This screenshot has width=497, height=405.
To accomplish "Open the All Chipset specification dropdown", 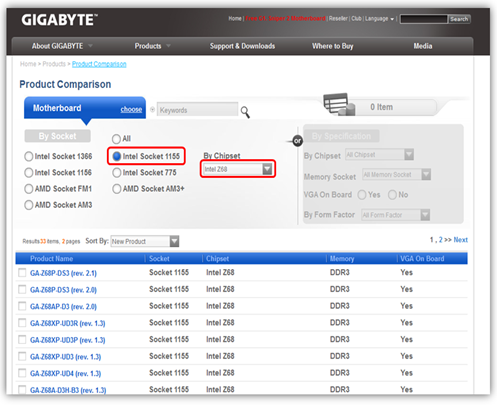I will 379,155.
